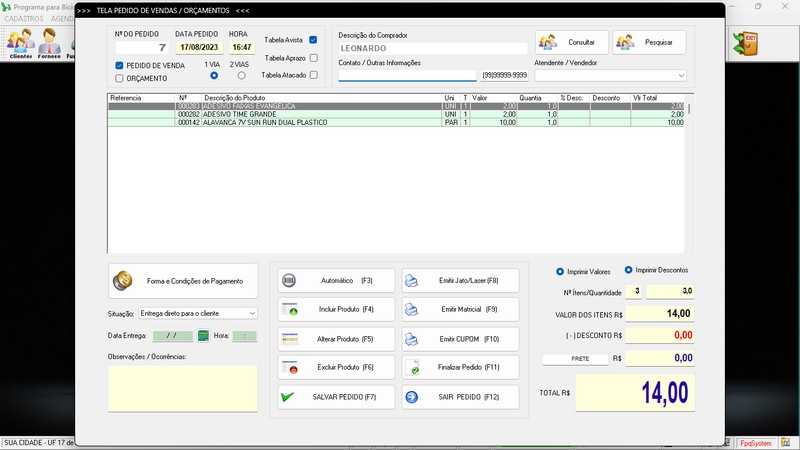Click the Fornece suppliers toolbar icon
800x450 pixels.
50,44
